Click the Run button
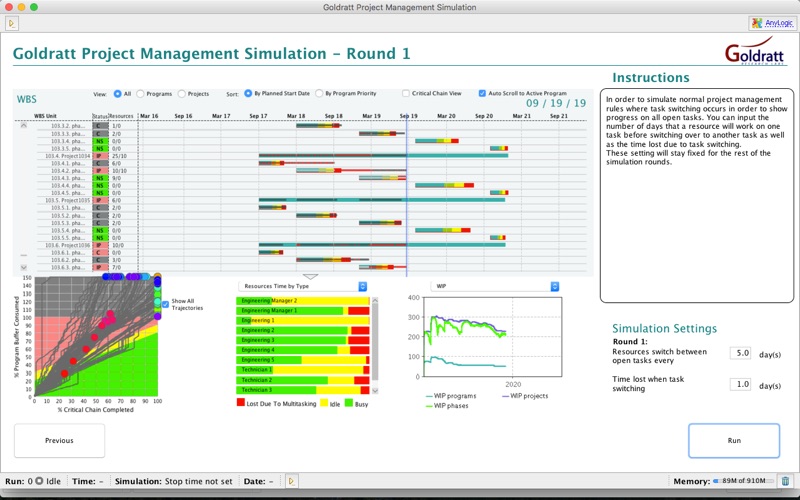 tap(734, 440)
